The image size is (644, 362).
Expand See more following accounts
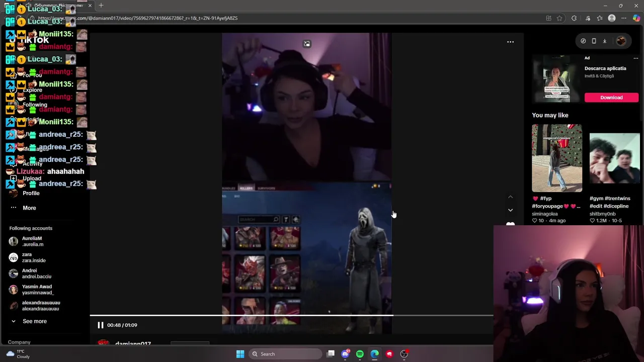[x=34, y=321]
